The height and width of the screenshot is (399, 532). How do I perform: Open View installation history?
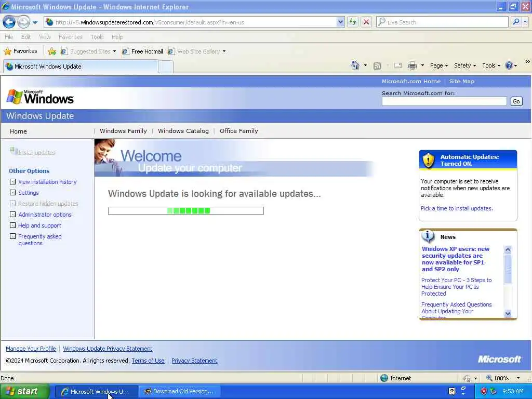47,182
